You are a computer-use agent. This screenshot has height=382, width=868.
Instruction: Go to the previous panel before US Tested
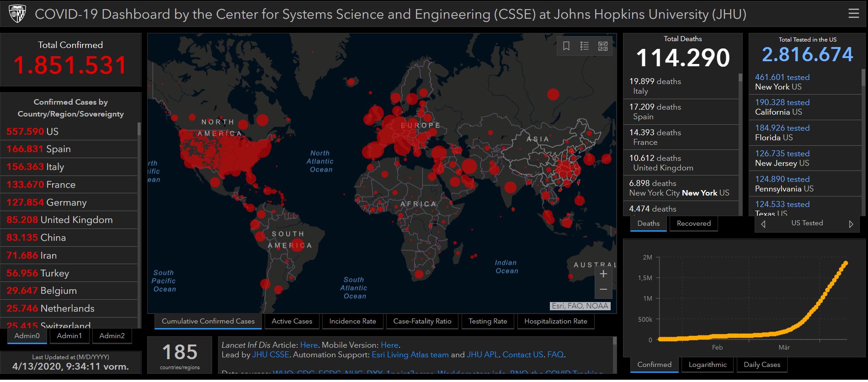[763, 224]
